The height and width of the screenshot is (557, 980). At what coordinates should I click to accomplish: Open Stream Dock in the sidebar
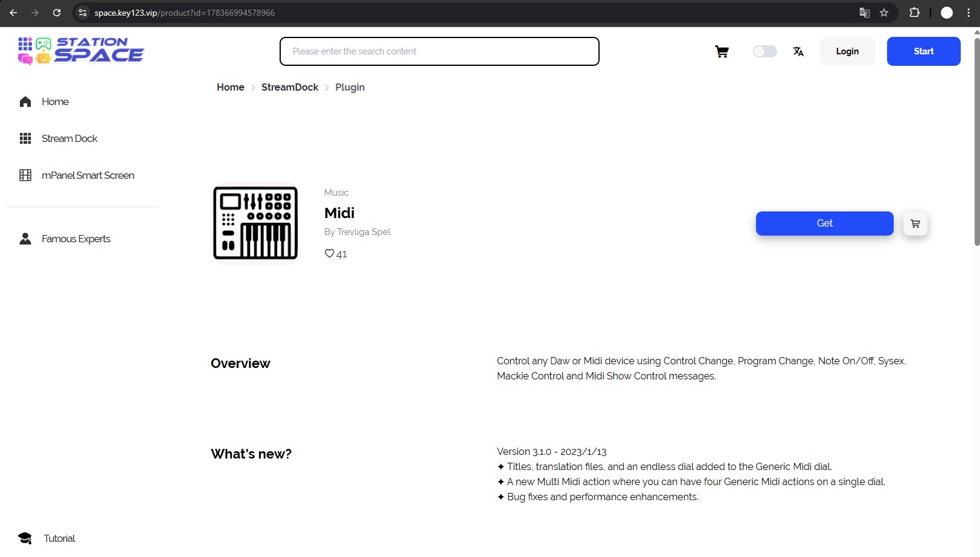[x=69, y=138]
